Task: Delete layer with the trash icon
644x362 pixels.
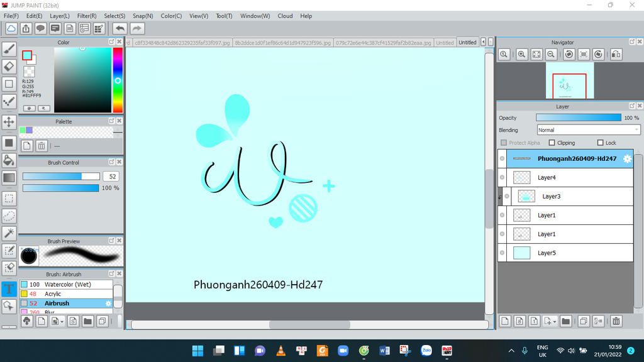Action: (x=616, y=321)
